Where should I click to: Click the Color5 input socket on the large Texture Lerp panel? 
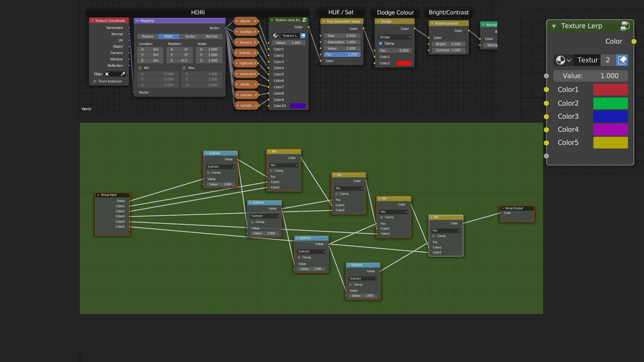click(546, 143)
